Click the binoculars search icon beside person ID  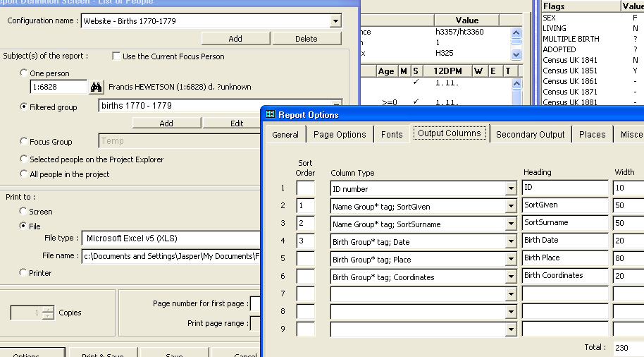[x=96, y=87]
